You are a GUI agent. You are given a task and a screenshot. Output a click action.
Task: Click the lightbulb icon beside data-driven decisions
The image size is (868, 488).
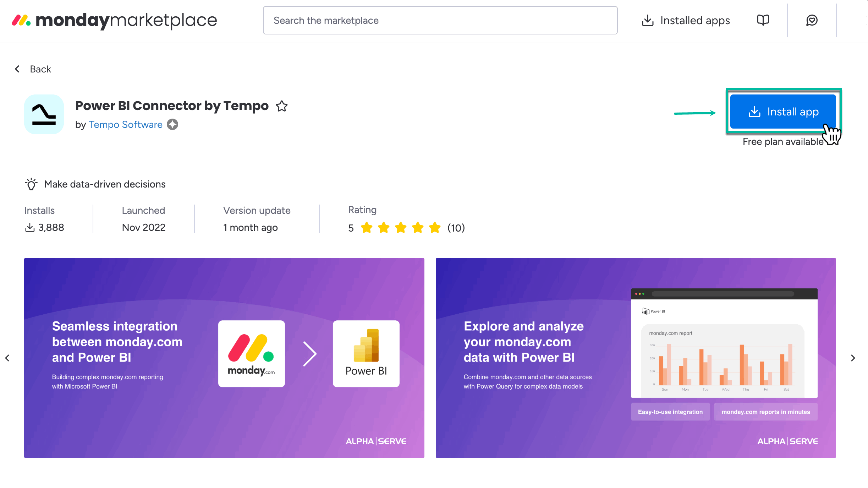(x=31, y=184)
